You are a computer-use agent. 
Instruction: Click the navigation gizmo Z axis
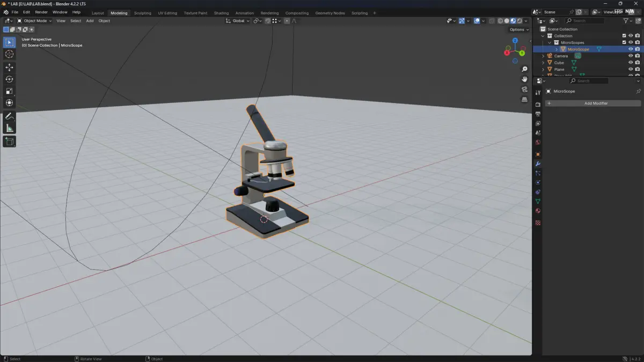[515, 40]
